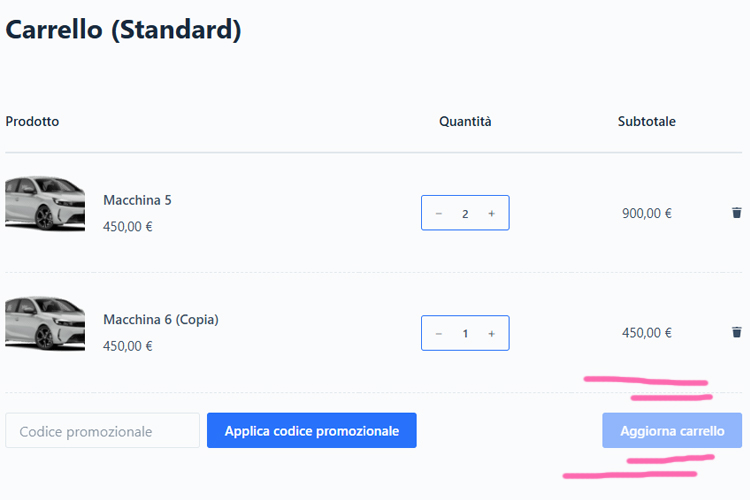Decrease Macchina 5 quantity with minus
Viewport: 750px width, 500px height.
pos(439,214)
